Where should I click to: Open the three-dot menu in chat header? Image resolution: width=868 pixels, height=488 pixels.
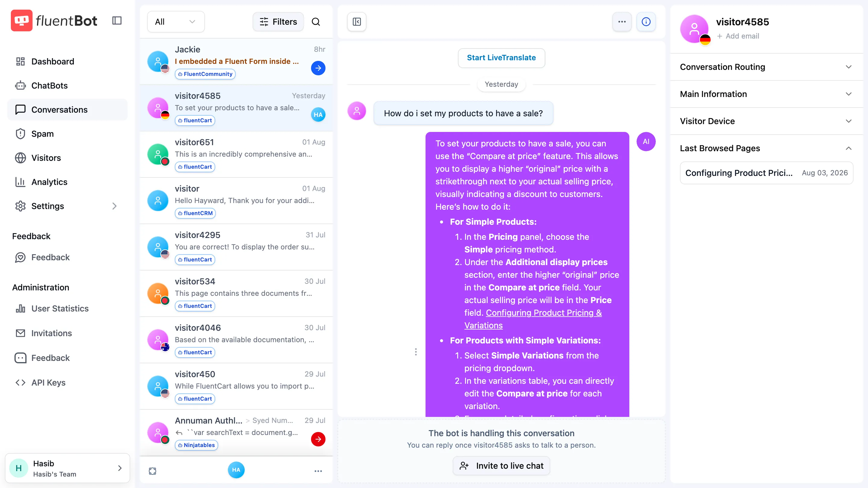(622, 22)
